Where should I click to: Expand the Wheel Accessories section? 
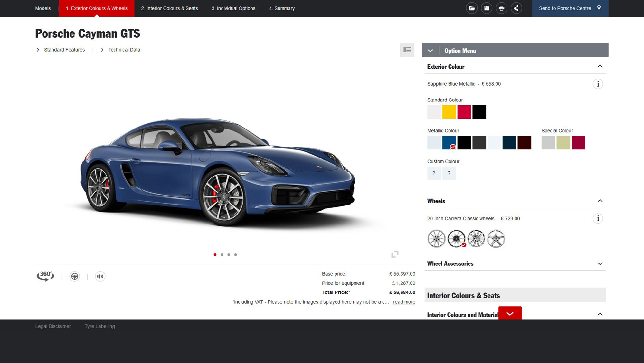(x=600, y=264)
